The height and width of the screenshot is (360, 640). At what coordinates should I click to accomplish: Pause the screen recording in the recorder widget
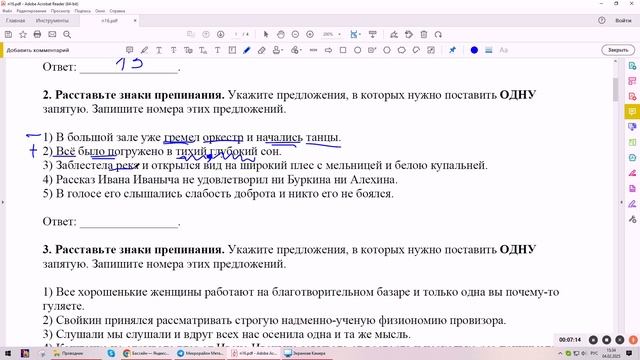point(593,340)
